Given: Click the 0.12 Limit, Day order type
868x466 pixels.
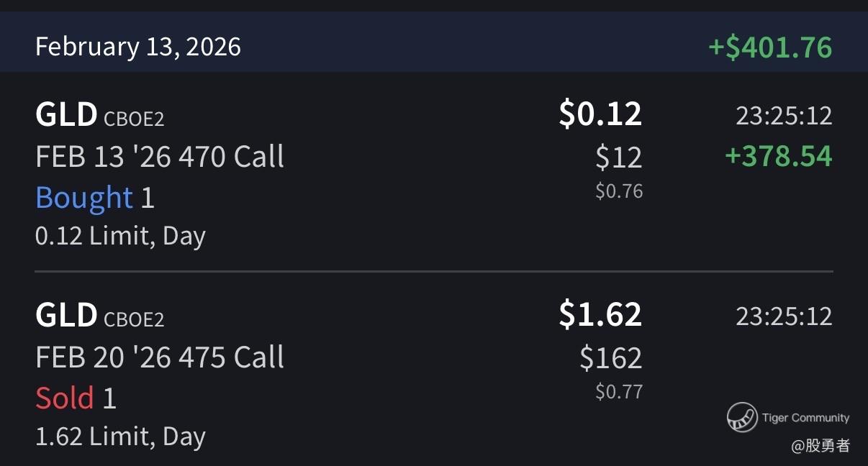Looking at the screenshot, I should pos(120,236).
